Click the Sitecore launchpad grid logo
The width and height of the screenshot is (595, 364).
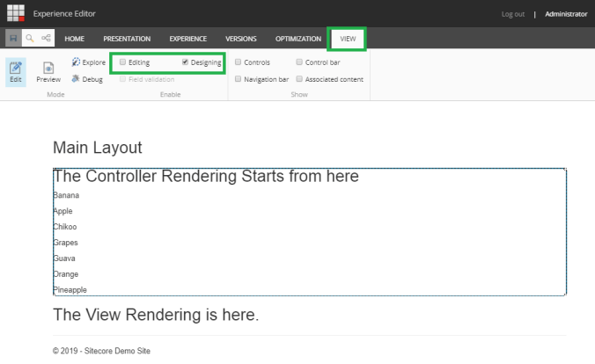point(16,13)
